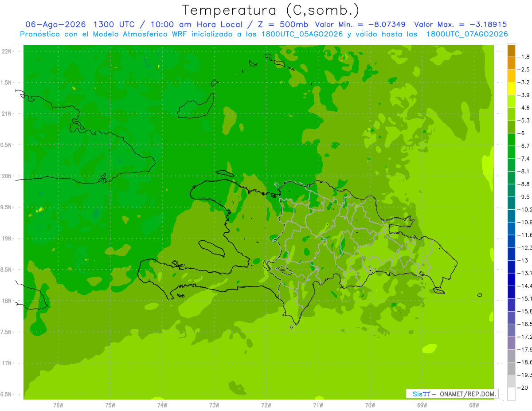This screenshot has width=532, height=411.
Task: Pick the white swatch below -20
Action: coord(511,394)
